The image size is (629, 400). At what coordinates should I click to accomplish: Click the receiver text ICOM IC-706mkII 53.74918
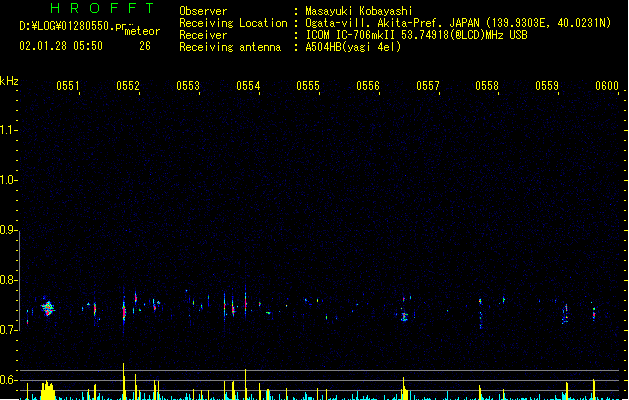[x=377, y=35]
